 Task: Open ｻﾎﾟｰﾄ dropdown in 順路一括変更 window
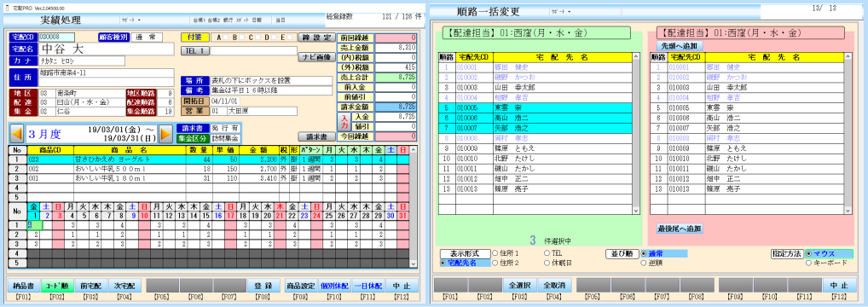561,11
